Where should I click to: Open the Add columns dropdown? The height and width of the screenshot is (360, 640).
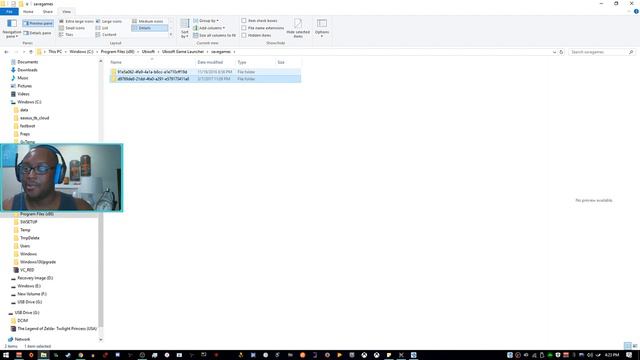(x=209, y=28)
